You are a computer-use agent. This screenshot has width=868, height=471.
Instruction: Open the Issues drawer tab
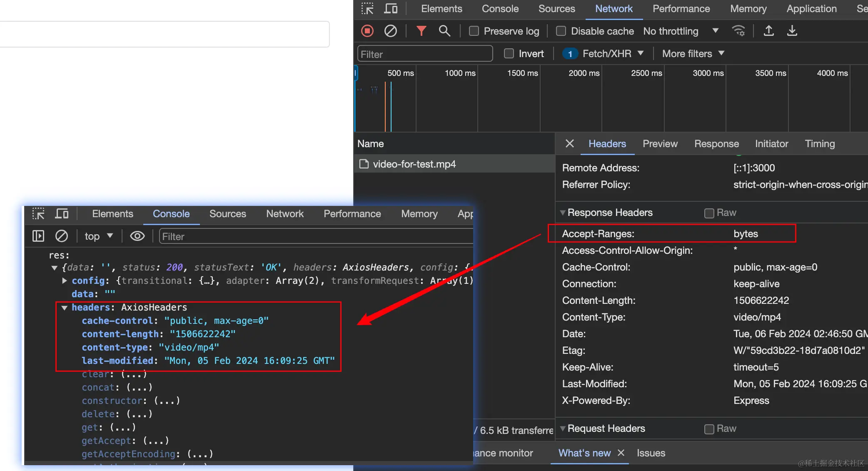click(x=651, y=453)
